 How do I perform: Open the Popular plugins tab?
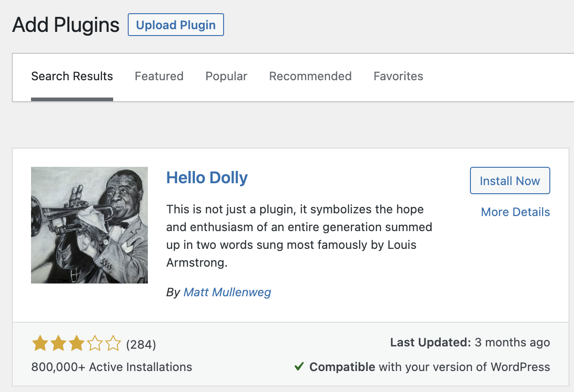[226, 76]
